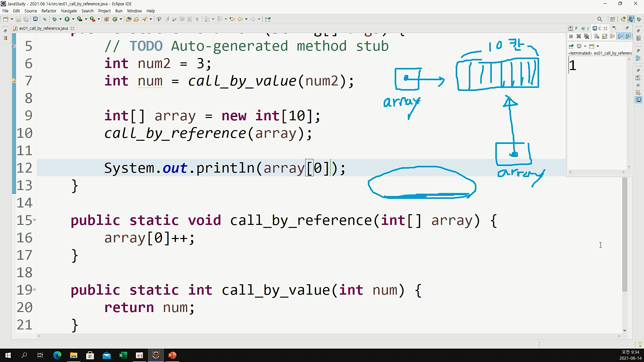Expand the Open Console dropdown arrow
644x362 pixels.
[x=598, y=46]
